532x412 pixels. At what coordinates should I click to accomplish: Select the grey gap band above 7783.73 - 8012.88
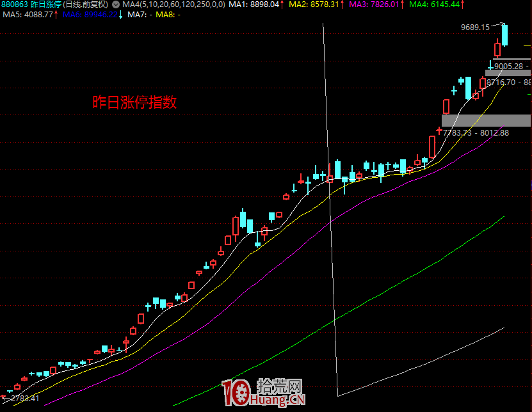point(486,120)
